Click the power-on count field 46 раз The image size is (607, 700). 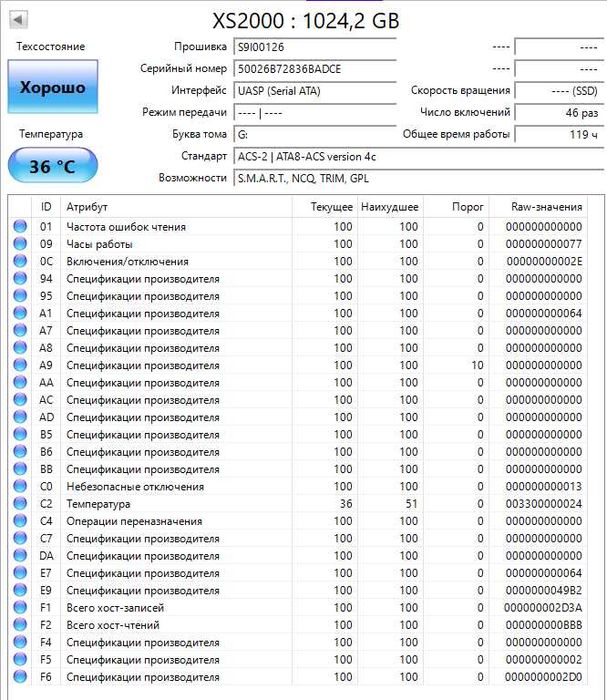click(559, 112)
